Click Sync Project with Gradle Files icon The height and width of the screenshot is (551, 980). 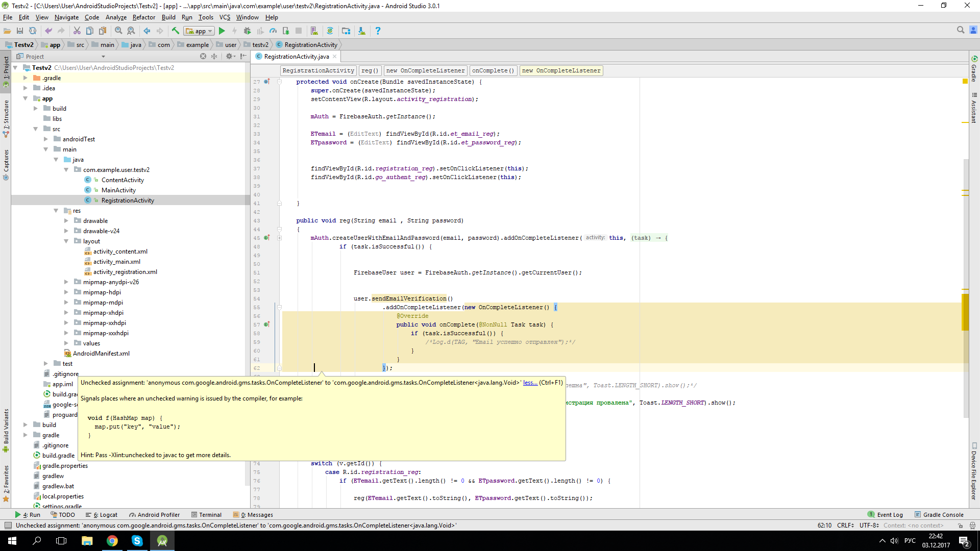pyautogui.click(x=330, y=31)
